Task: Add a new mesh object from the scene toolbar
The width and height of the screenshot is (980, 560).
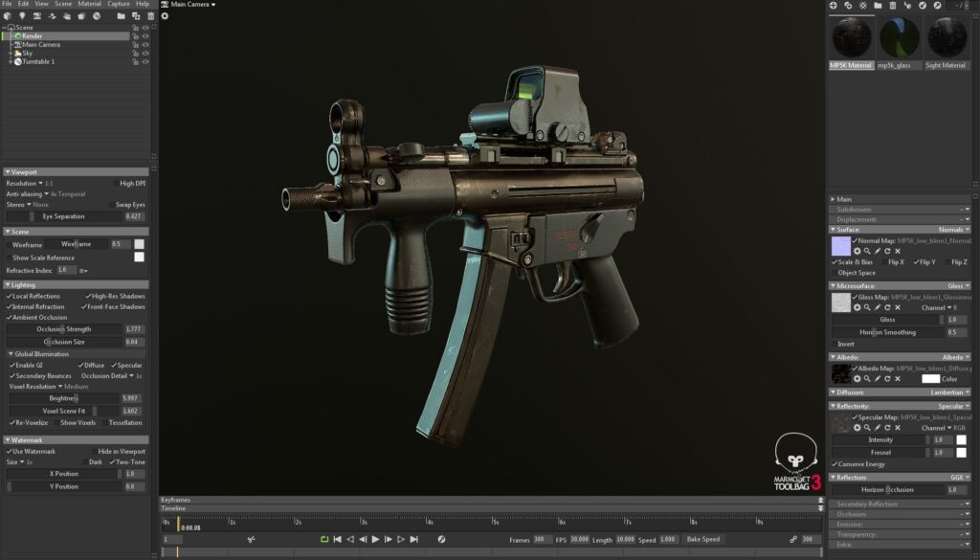Action: [8, 15]
